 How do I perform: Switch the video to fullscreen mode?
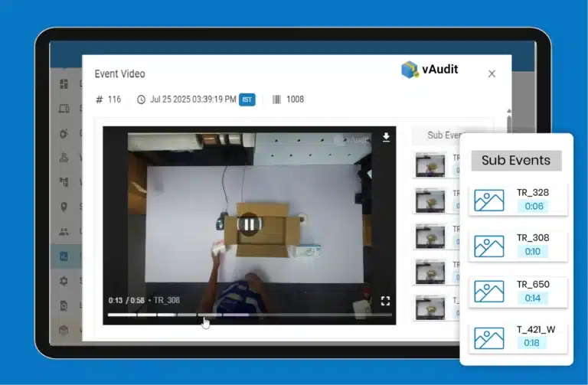tap(385, 301)
